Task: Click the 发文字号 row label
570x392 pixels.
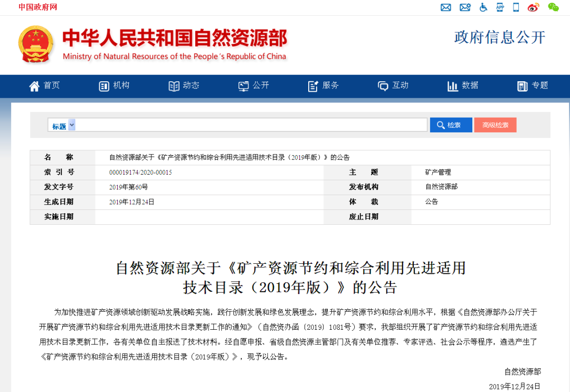Action: click(x=59, y=187)
